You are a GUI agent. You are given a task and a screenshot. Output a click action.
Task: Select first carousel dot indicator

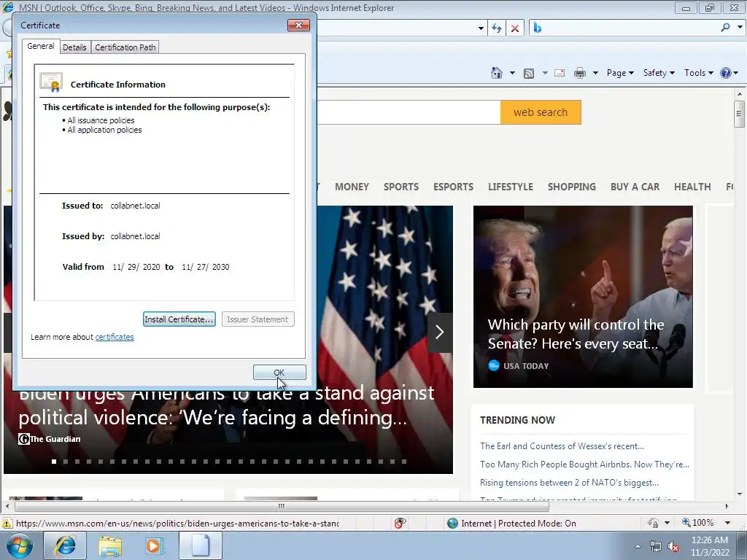54,462
